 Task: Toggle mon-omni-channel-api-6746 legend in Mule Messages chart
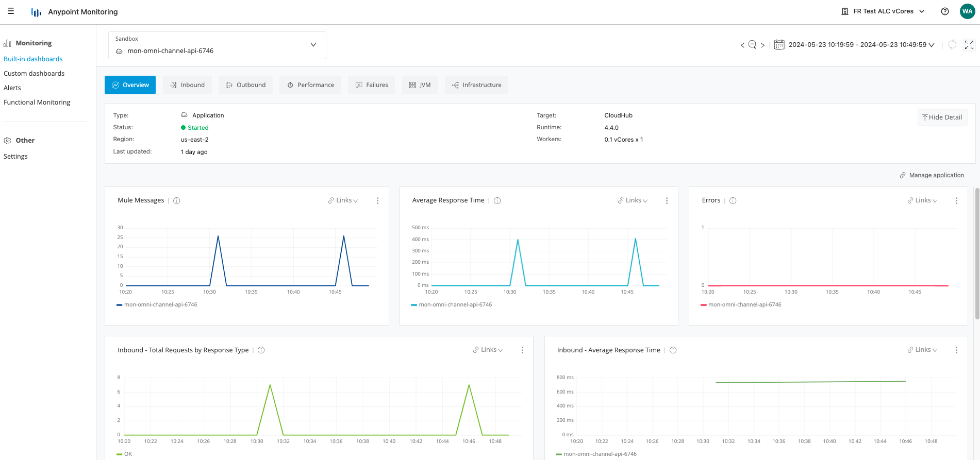pos(160,305)
